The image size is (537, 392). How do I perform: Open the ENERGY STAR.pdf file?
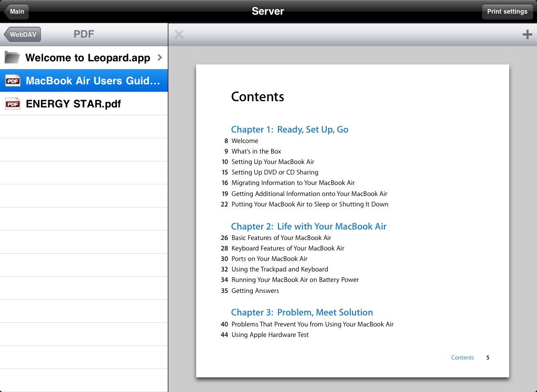coord(84,104)
